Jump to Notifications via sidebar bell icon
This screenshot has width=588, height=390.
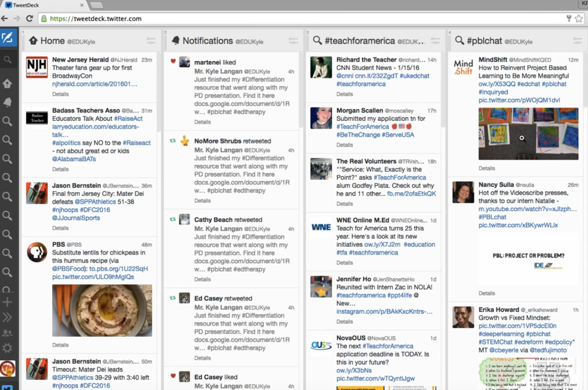(x=7, y=102)
